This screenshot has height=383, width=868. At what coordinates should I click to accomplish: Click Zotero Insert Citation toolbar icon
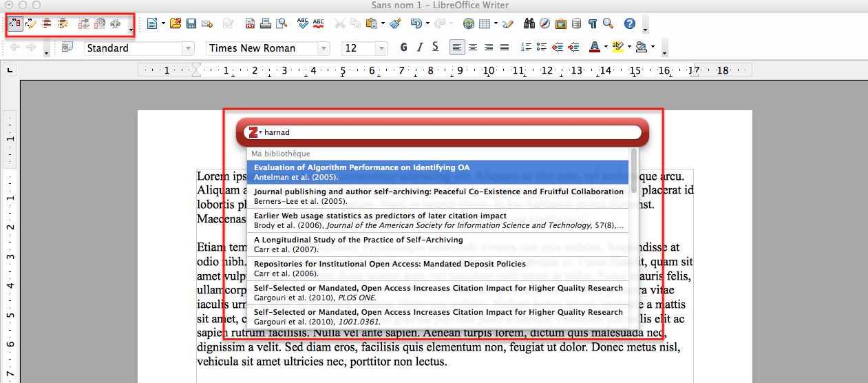click(16, 24)
